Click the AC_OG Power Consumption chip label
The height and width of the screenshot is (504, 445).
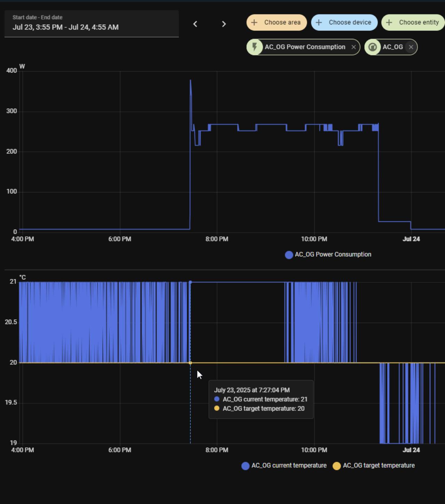click(305, 47)
